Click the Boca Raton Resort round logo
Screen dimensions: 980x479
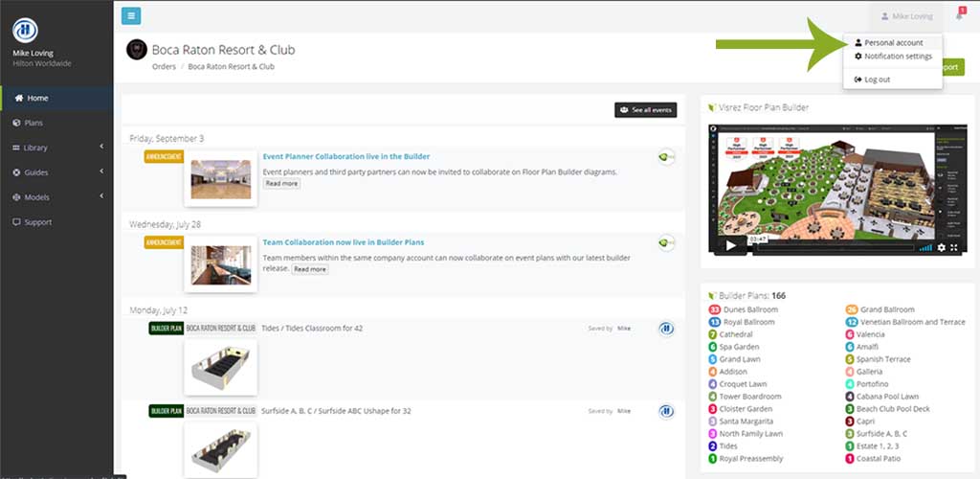(137, 50)
